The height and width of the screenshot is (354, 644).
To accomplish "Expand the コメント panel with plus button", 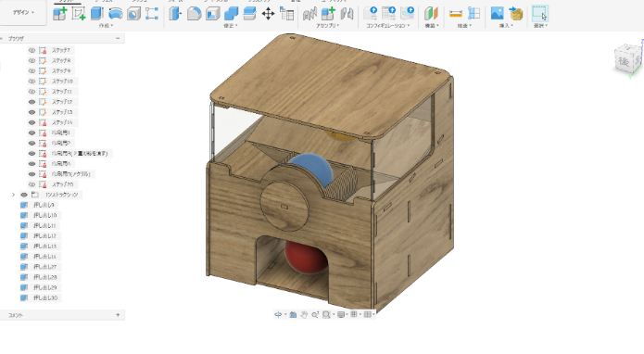I will click(118, 315).
